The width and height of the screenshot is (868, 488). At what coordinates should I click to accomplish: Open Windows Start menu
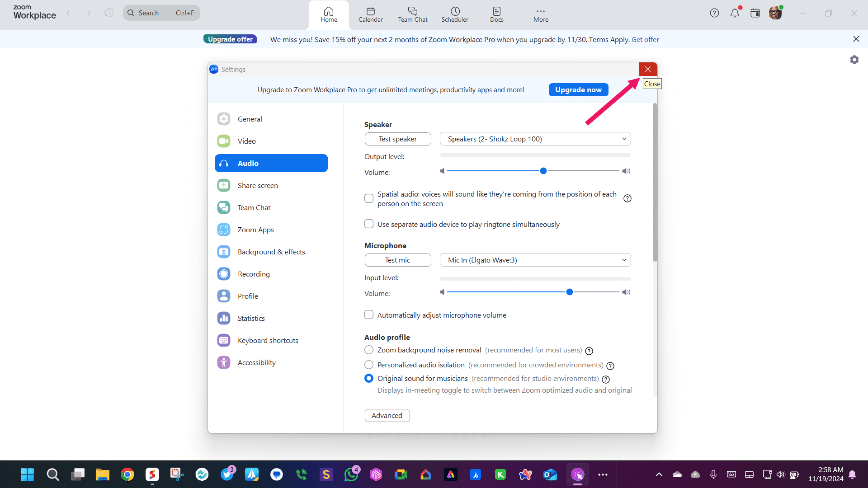(27, 474)
